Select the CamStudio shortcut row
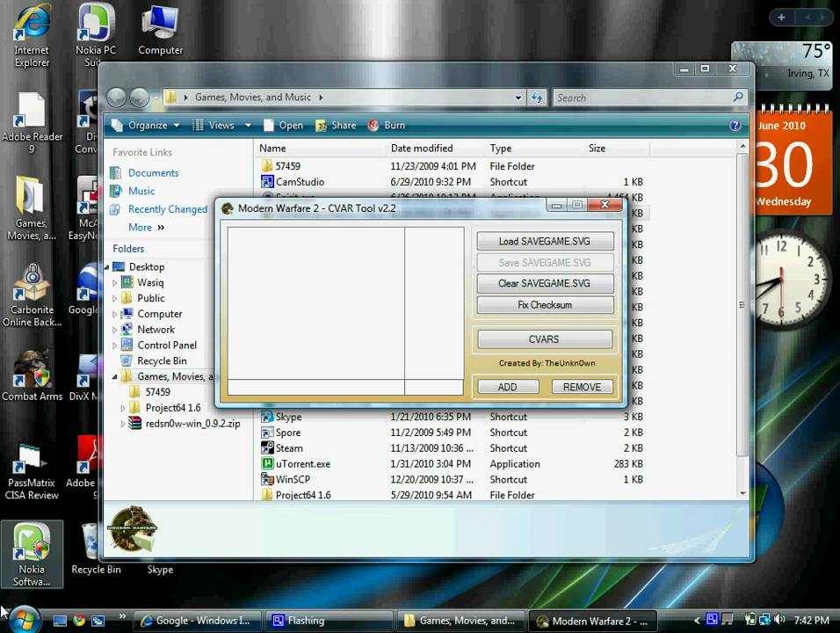Viewport: 840px width, 633px height. point(452,182)
